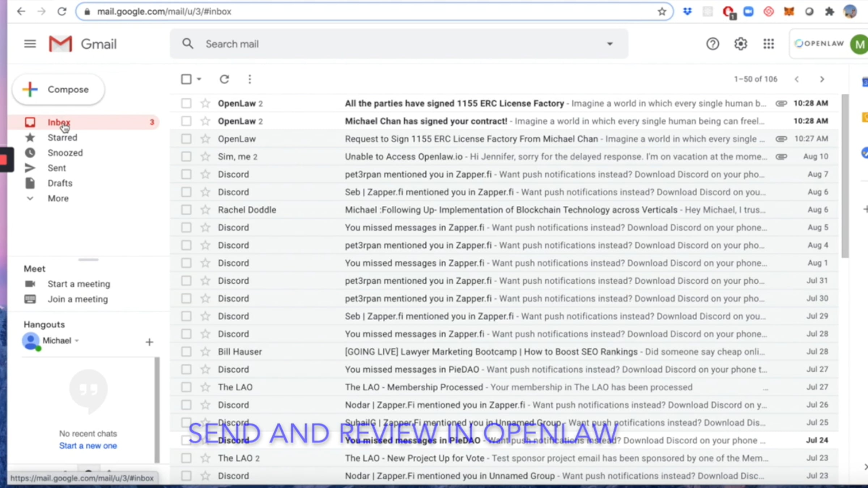Go to newer emails page arrow

pyautogui.click(x=797, y=79)
